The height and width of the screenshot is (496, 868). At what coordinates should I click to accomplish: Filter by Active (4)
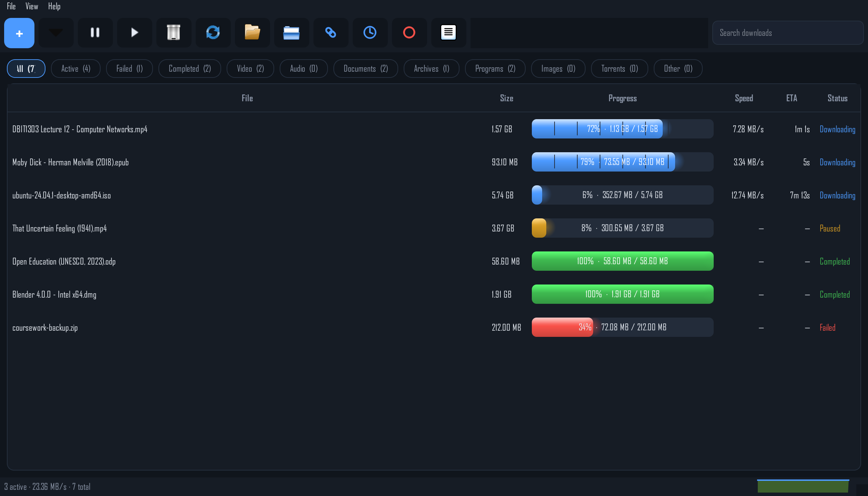coord(76,69)
